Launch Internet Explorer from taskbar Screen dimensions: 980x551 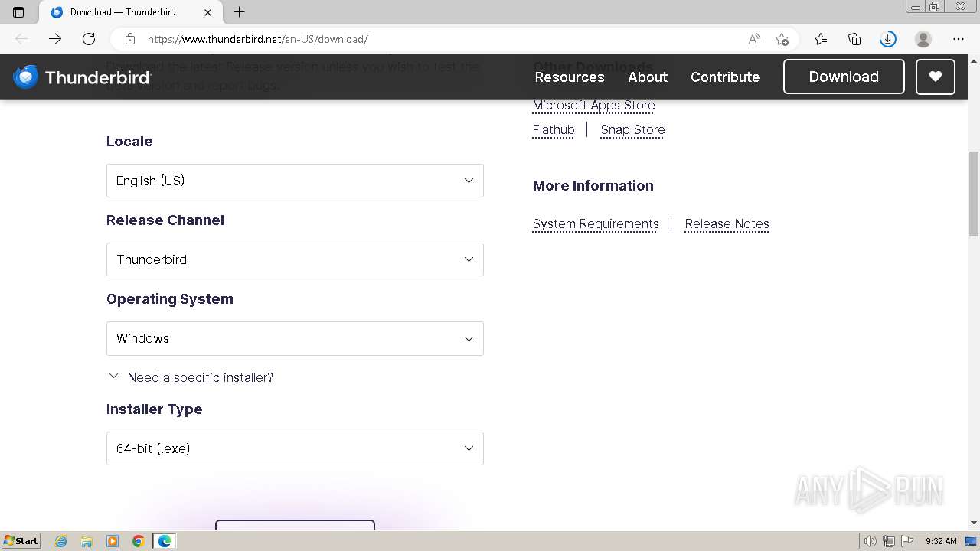pos(60,541)
